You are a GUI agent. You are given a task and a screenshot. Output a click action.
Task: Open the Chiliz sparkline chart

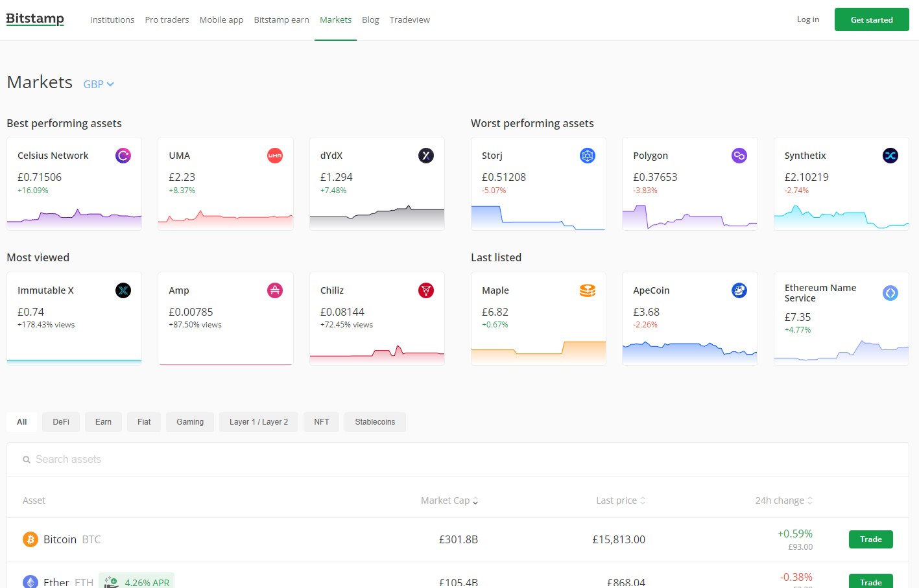pyautogui.click(x=377, y=355)
